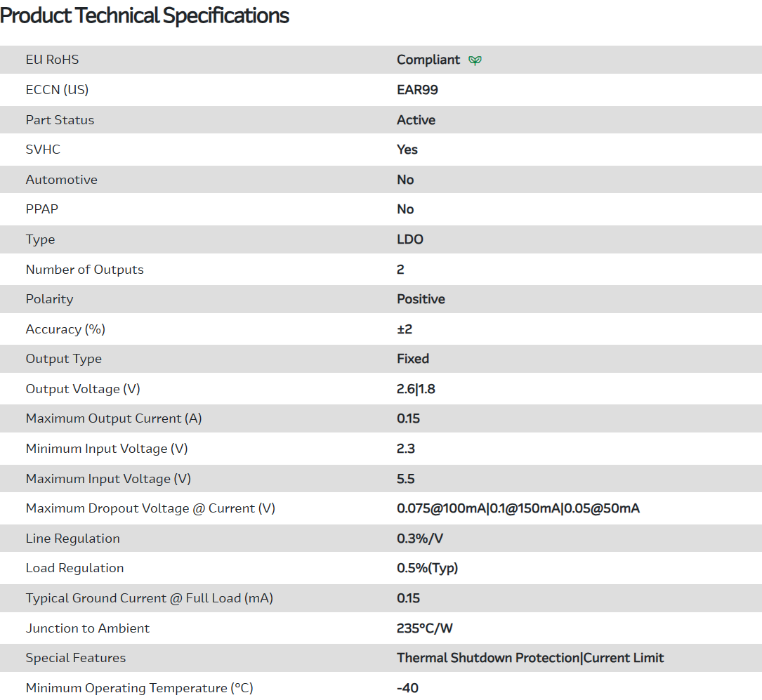Click the maximum dropout voltage values text
762x700 pixels.
tap(518, 508)
